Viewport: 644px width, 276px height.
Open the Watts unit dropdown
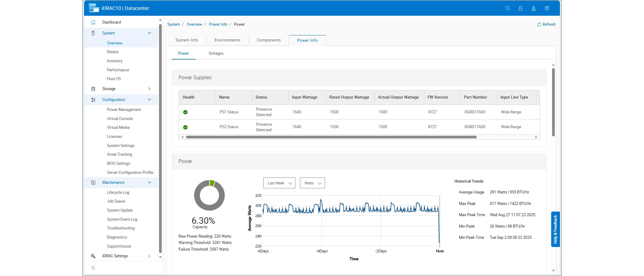tap(312, 183)
